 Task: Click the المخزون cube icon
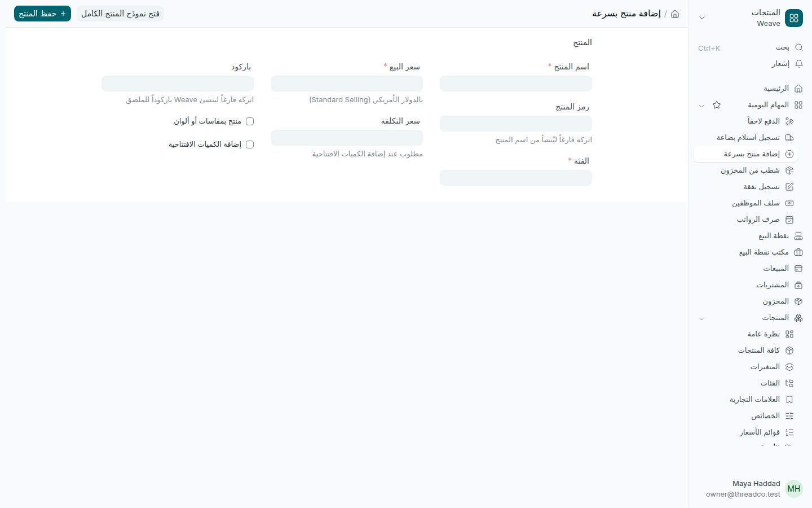point(798,301)
